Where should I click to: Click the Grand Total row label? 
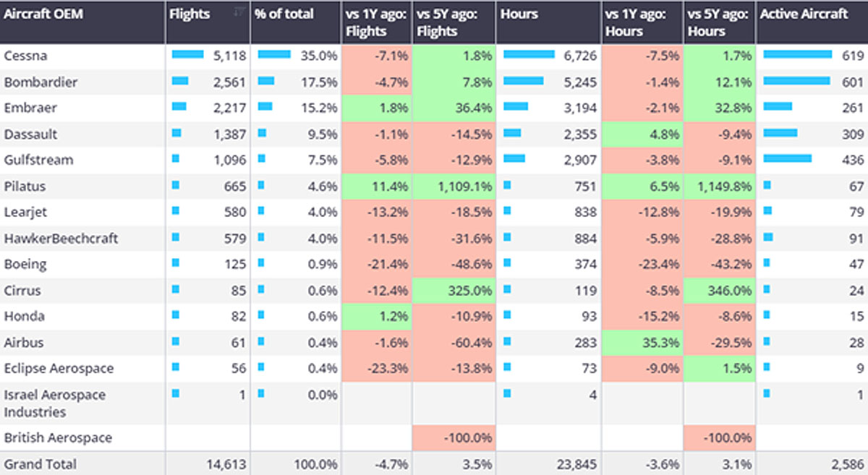pos(40,463)
